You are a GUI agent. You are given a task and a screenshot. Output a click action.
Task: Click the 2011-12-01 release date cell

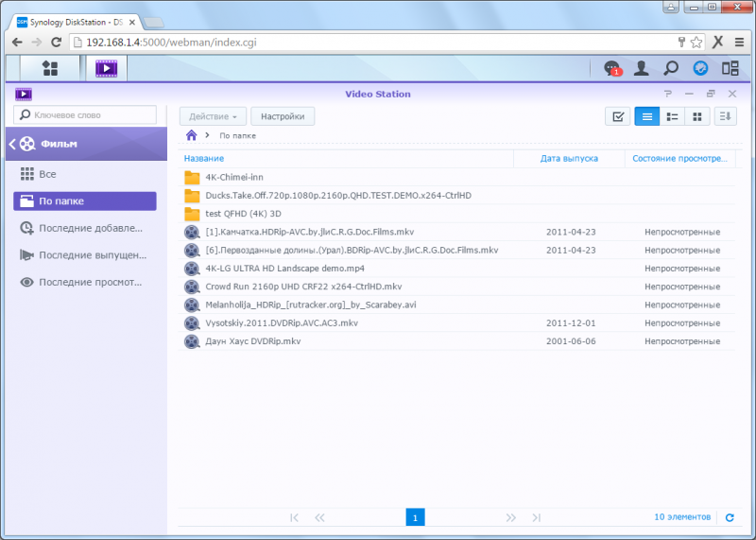571,323
